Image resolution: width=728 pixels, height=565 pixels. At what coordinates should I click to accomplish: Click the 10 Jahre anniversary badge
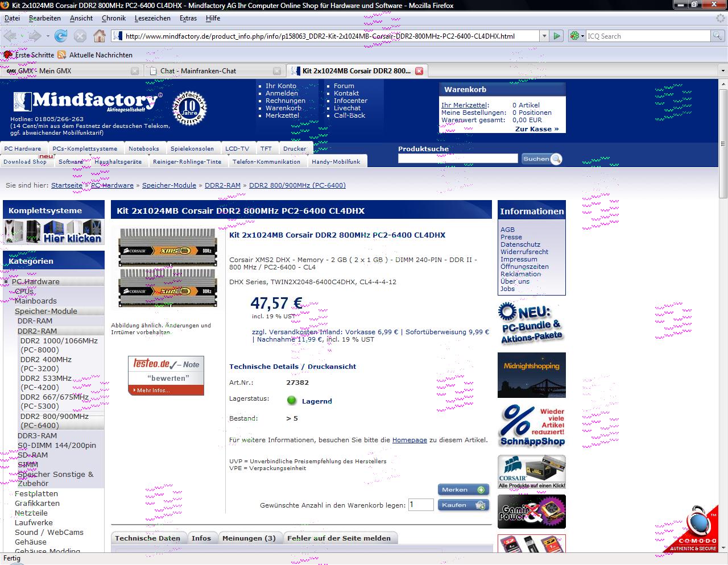point(189,108)
